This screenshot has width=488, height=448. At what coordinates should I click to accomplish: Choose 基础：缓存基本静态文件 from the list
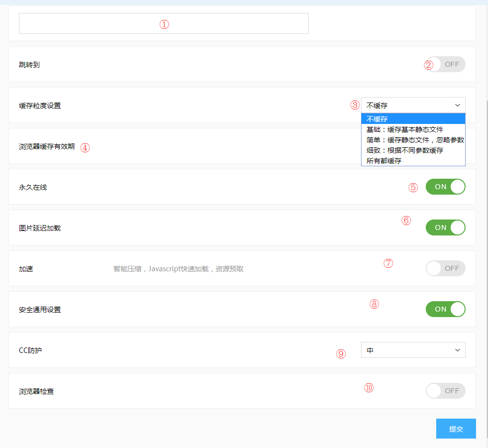pyautogui.click(x=413, y=129)
